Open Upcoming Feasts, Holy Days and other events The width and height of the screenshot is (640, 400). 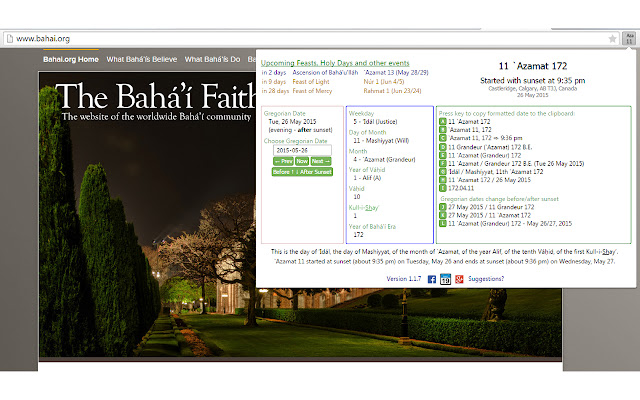[335, 63]
